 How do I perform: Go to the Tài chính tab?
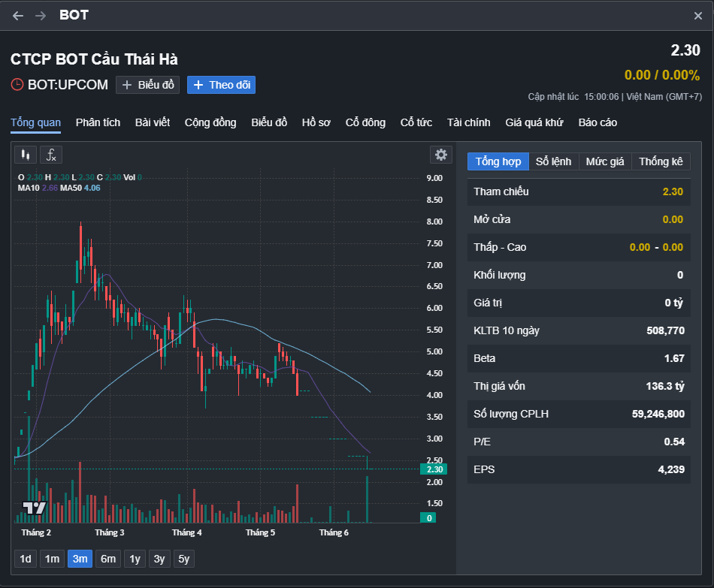click(x=468, y=122)
